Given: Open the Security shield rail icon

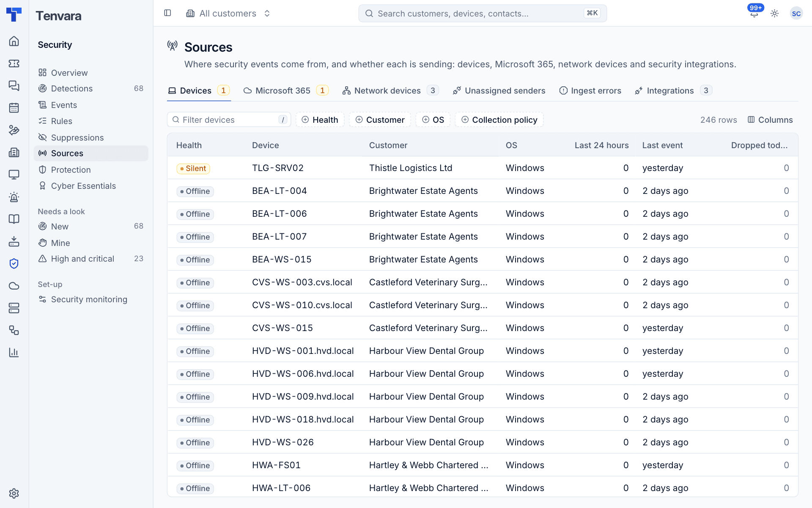Looking at the screenshot, I should pos(14,263).
